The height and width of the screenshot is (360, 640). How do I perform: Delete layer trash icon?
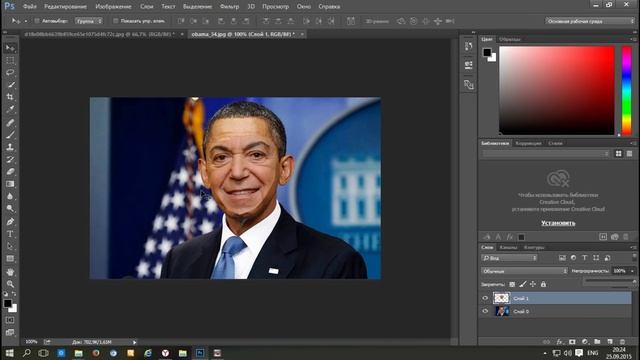click(x=622, y=342)
